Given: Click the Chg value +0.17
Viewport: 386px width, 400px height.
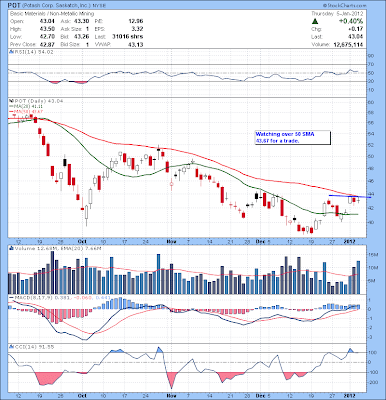Looking at the screenshot, I should click(x=356, y=29).
